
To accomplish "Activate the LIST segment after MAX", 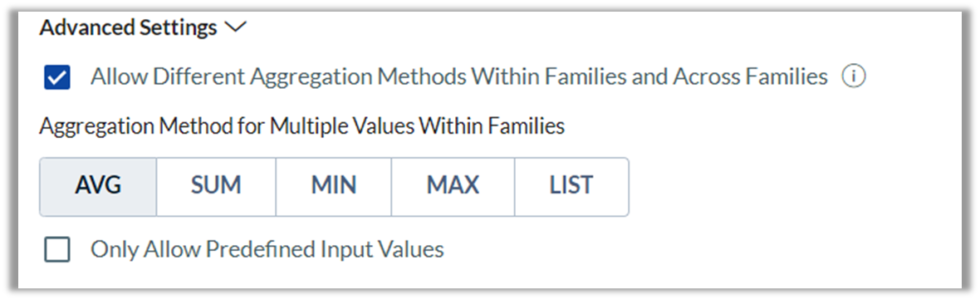I will [572, 186].
